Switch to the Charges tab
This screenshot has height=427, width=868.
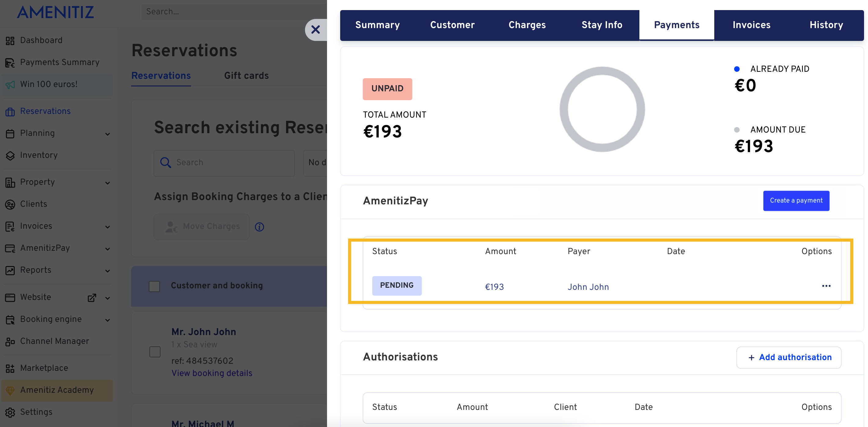[527, 25]
